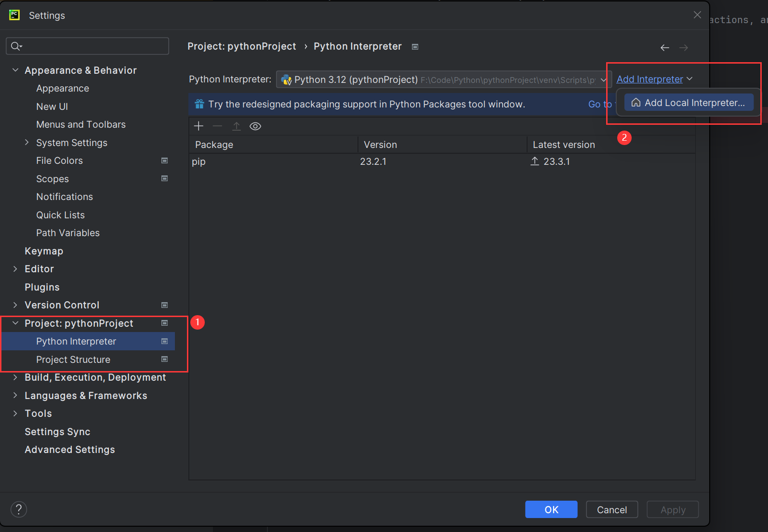Click the Package column header
Screen dimensions: 768x532
coord(273,145)
